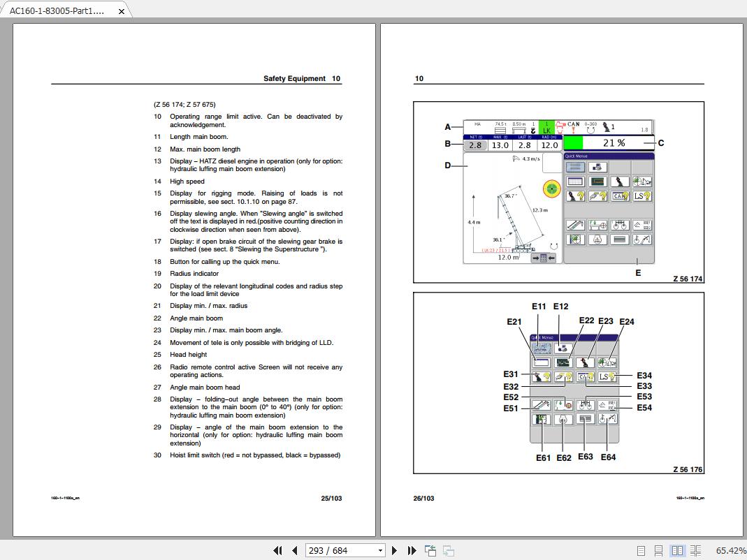The height and width of the screenshot is (560, 747).
Task: Open the page number dropdown list
Action: tap(380, 550)
